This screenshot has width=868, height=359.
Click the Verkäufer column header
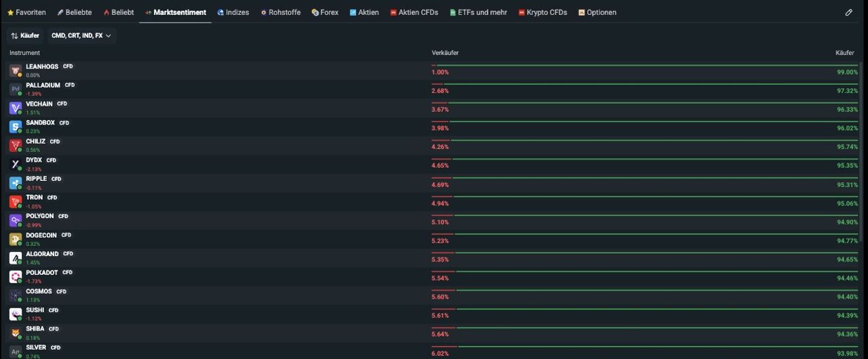[445, 53]
